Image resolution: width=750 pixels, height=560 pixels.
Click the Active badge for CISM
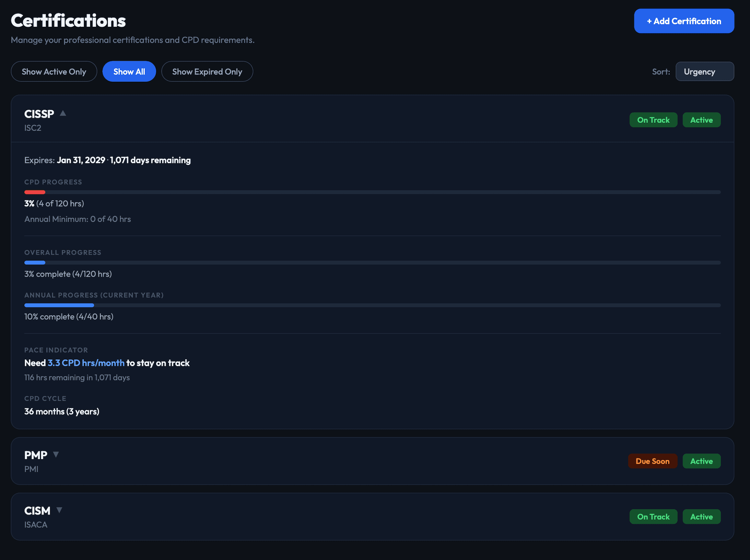click(701, 516)
